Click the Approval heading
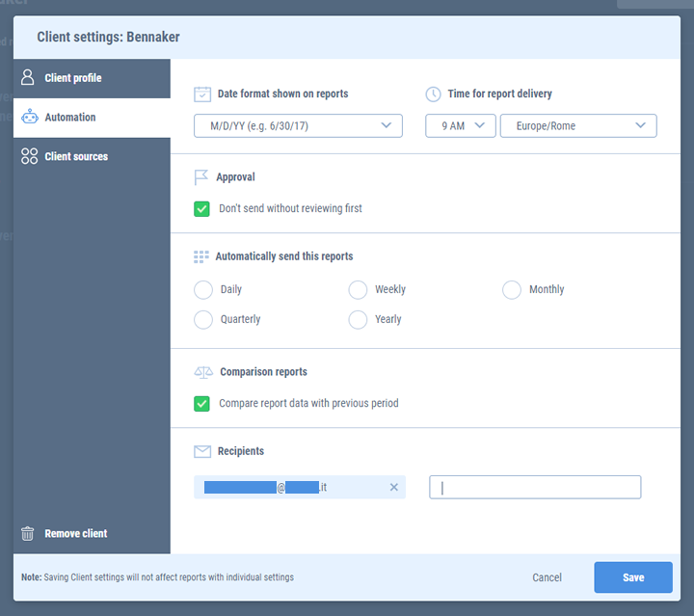Screen dimensions: 694x616 (x=235, y=177)
